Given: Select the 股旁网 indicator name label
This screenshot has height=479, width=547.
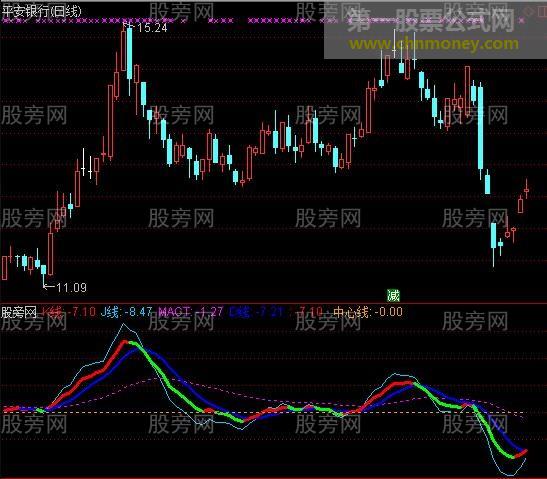Looking at the screenshot, I should pyautogui.click(x=18, y=312).
